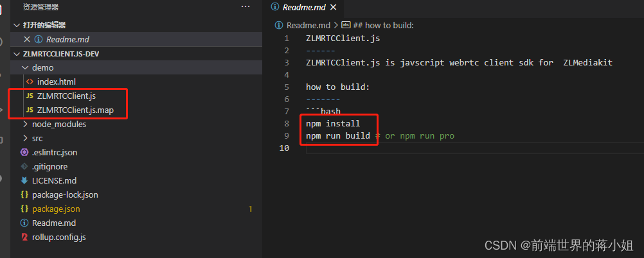The image size is (644, 258).
Task: Open Readme.md in the file tree
Action: 54,223
